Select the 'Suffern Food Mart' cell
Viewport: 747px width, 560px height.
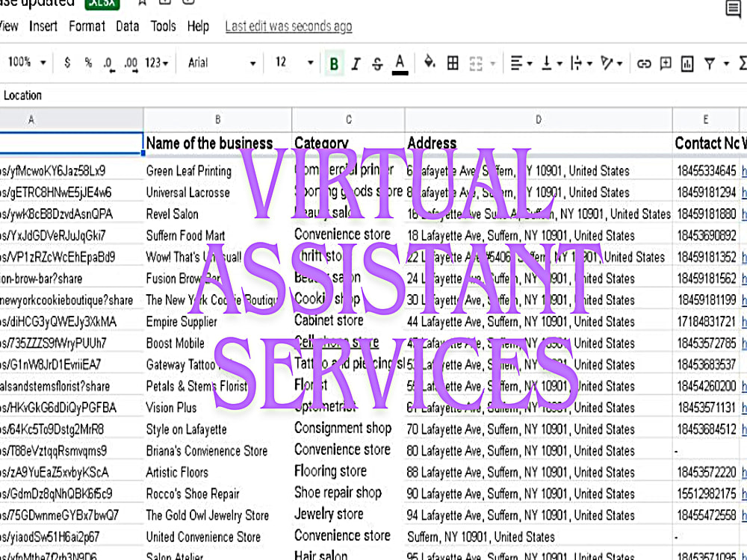[217, 235]
